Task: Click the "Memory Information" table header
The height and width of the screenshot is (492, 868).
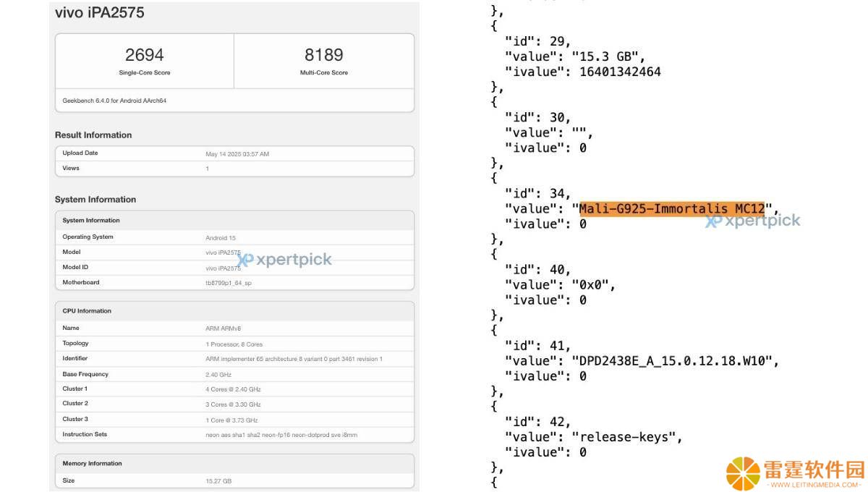Action: (x=92, y=464)
